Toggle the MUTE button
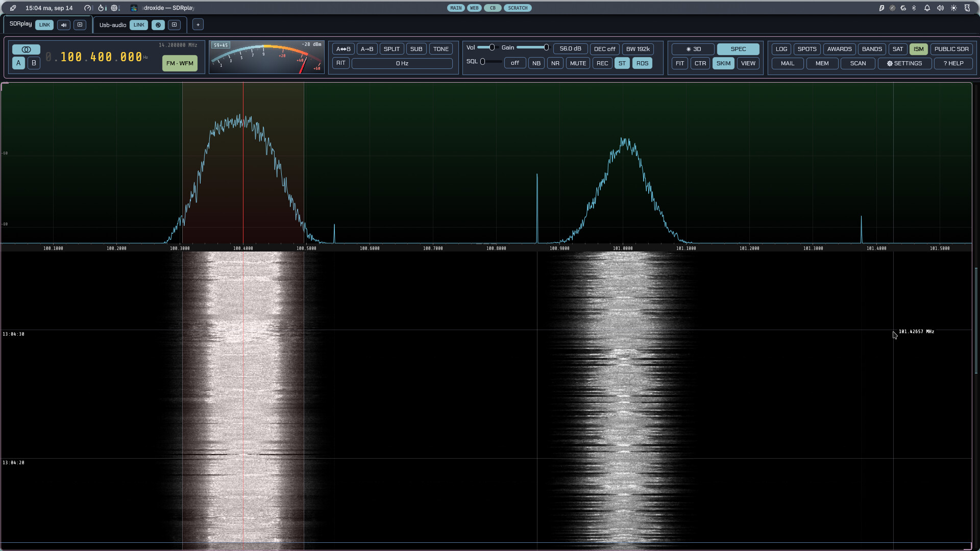This screenshot has height=551, width=980. 578,63
